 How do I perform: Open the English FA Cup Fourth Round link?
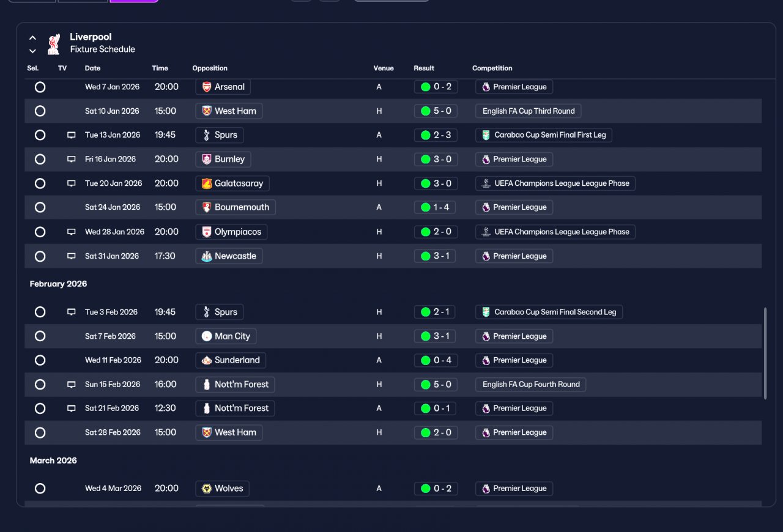531,385
